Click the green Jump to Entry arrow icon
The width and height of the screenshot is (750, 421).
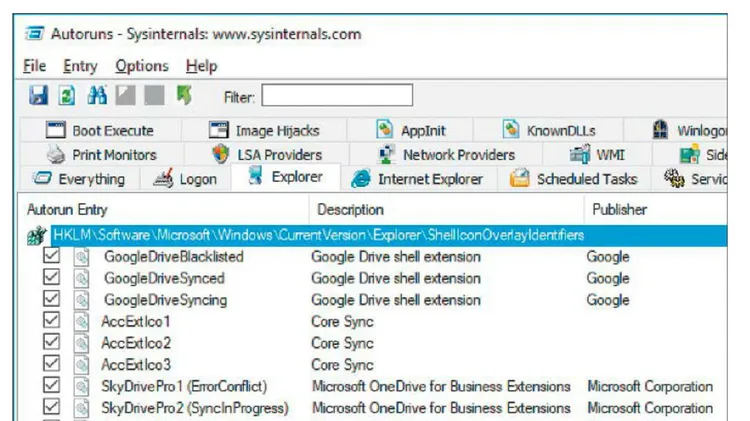(x=184, y=95)
